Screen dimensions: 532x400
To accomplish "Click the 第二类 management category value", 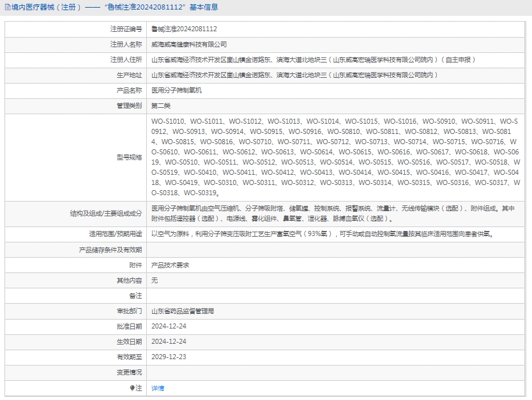I will tap(161, 106).
